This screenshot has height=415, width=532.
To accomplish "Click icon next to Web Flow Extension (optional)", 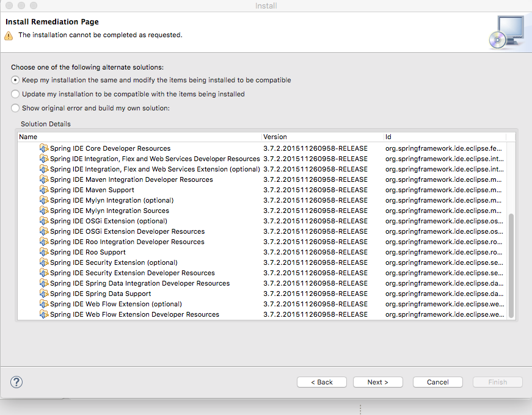I will 44,304.
